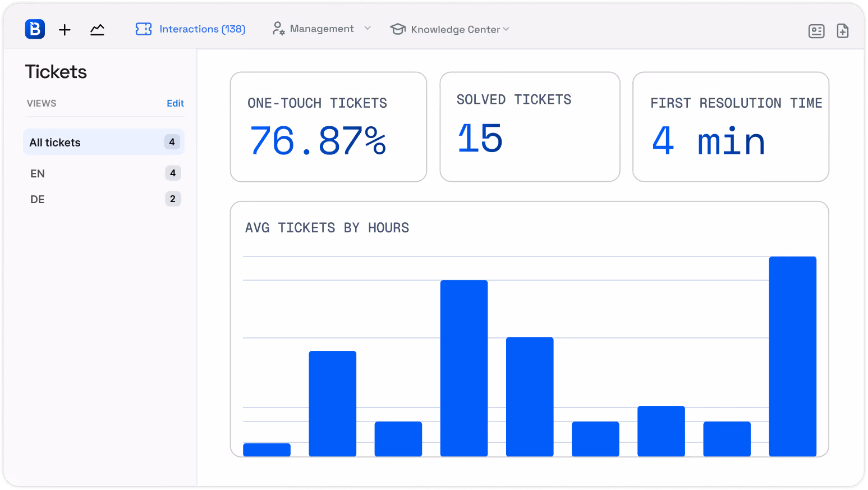Click the plus icon to create new
This screenshot has width=868, height=490.
click(x=65, y=30)
